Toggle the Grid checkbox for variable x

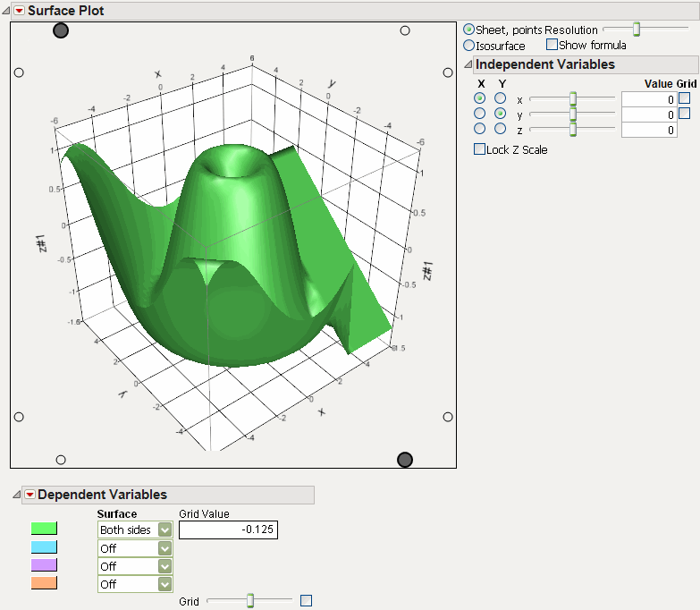click(x=684, y=98)
